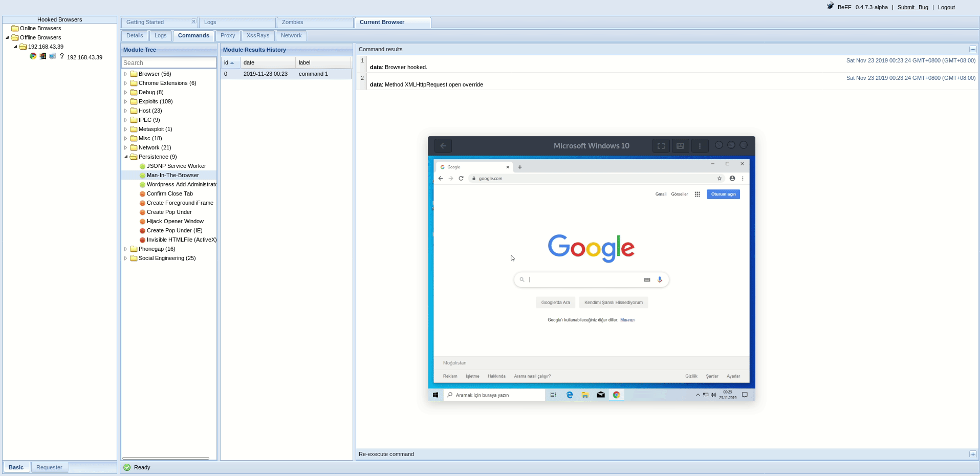Screen dimensions: 980x476
Task: Collapse the Command results panel
Action: 973,49
